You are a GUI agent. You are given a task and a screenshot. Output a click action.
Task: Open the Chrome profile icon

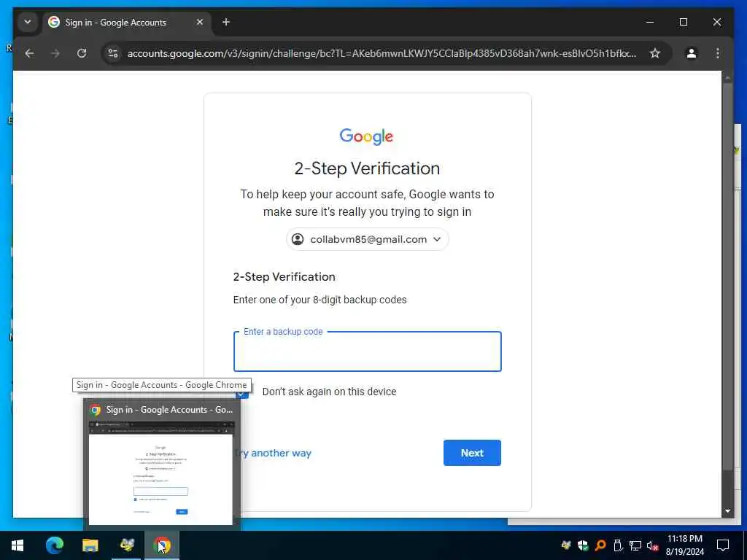pyautogui.click(x=692, y=53)
